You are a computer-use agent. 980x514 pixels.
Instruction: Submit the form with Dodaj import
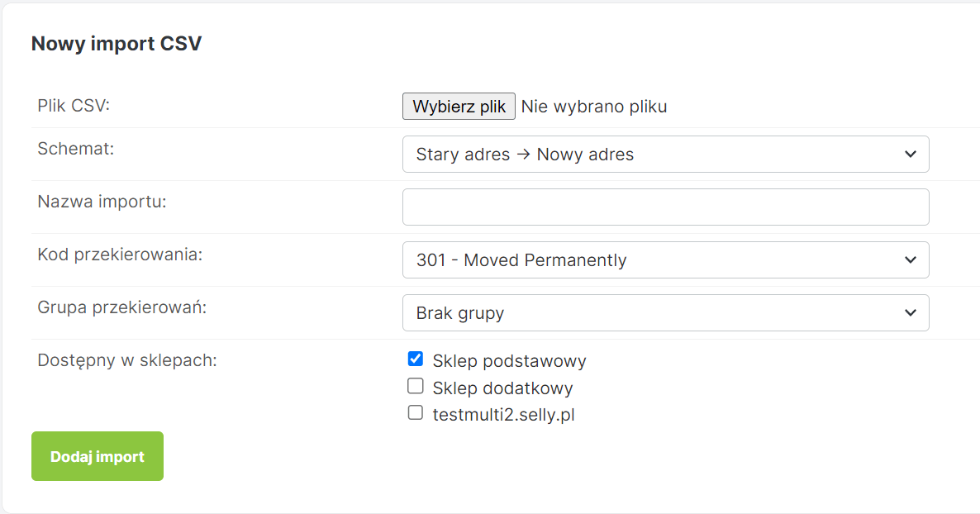pyautogui.click(x=98, y=456)
